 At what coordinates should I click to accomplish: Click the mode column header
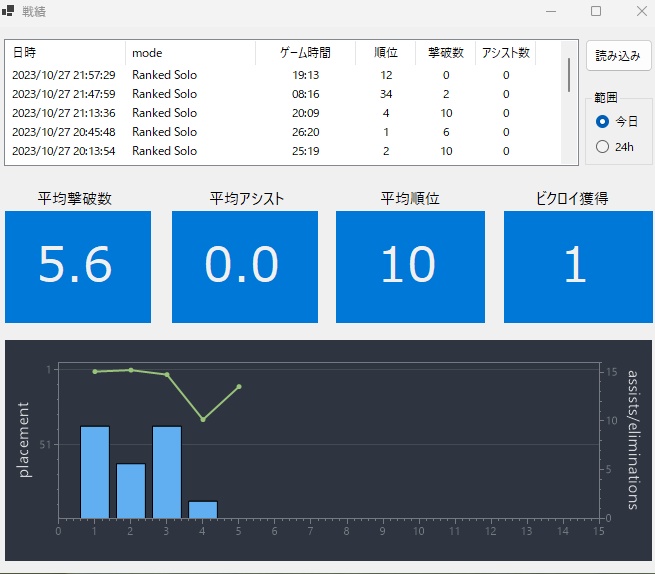coord(190,53)
